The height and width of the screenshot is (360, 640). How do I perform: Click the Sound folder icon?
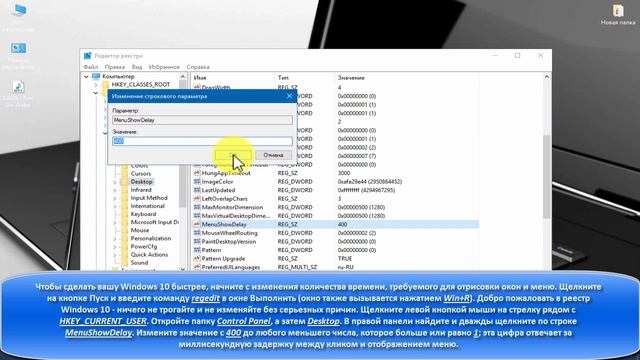[x=124, y=263]
